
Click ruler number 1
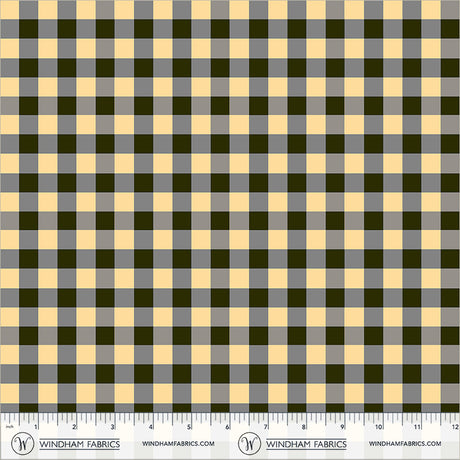coord(36,427)
